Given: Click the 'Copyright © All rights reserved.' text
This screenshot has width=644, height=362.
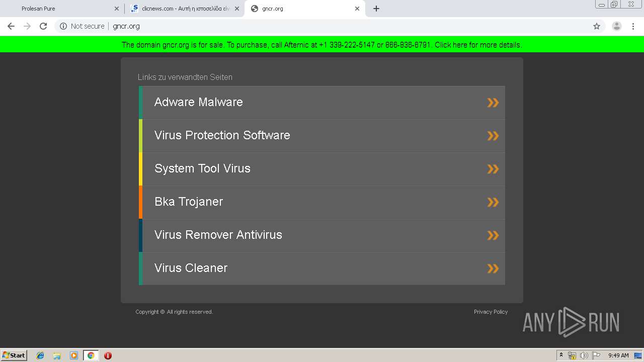Looking at the screenshot, I should pos(174,312).
